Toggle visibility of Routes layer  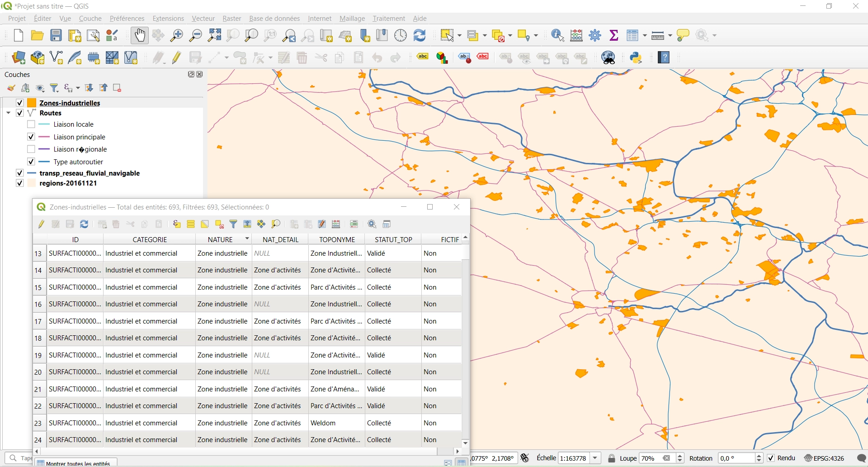tap(19, 113)
